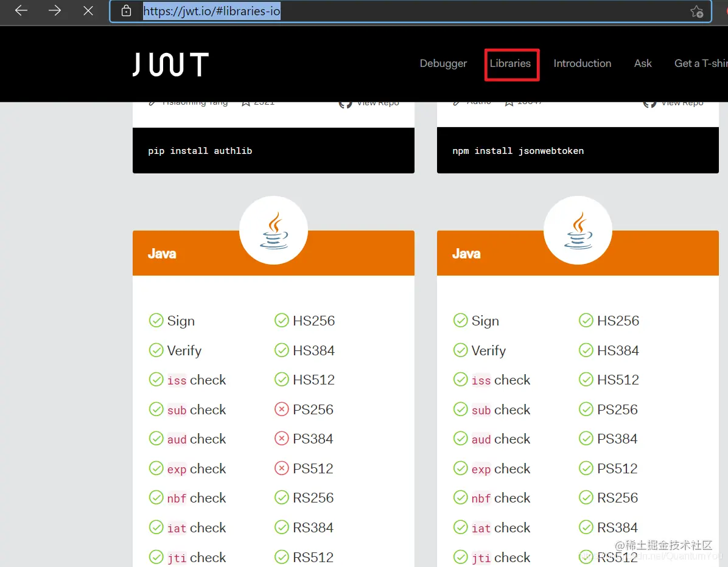Open the Ask nav item
728x567 pixels.
[x=643, y=63]
